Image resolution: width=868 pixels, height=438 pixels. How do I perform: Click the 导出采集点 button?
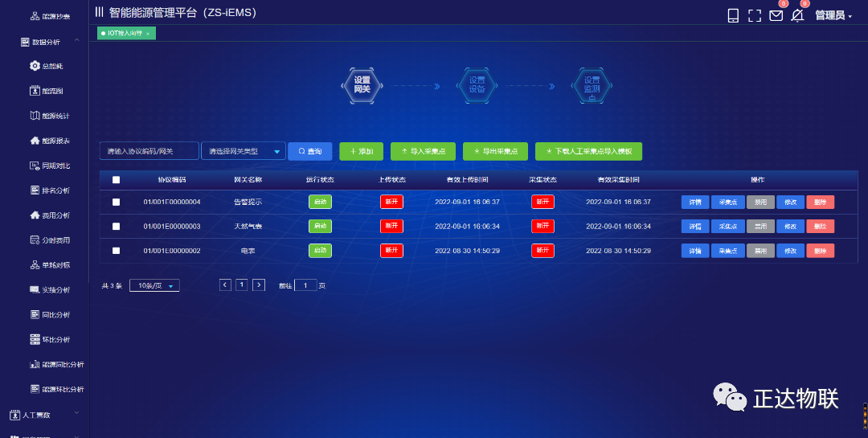(495, 151)
